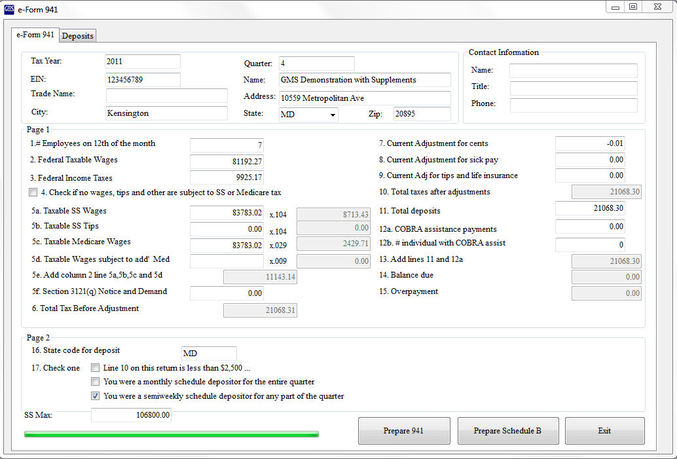This screenshot has height=459, width=677.
Task: Check line 4 no wages subject to SS checkbox
Action: click(33, 192)
